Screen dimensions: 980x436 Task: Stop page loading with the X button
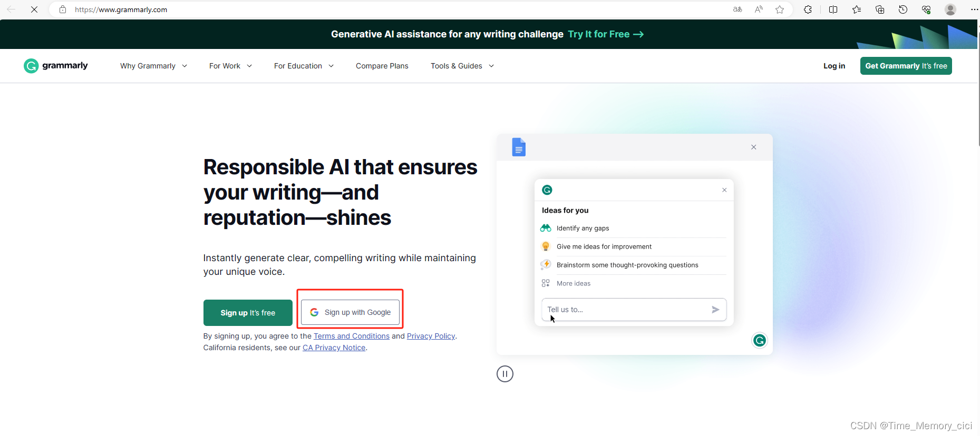pos(34,9)
